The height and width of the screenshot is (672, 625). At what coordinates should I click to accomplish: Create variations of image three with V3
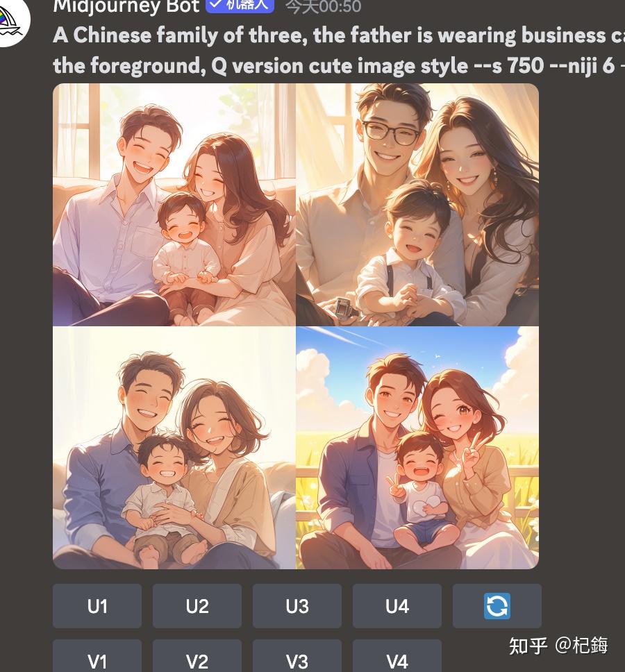tap(297, 657)
